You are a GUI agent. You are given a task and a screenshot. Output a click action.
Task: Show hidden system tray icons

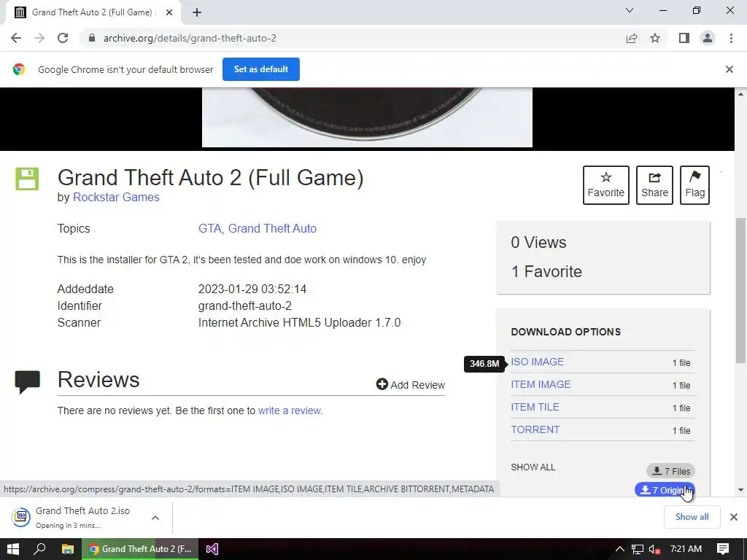619,549
